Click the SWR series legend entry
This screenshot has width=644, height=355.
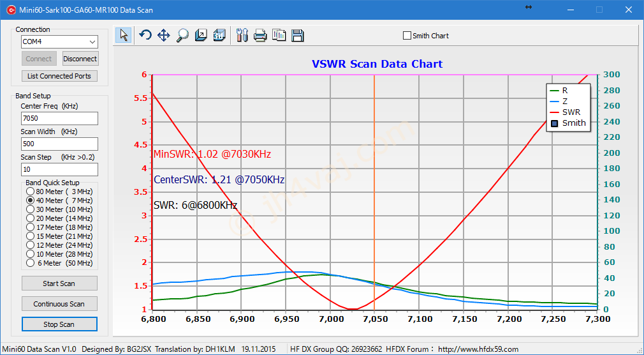pyautogui.click(x=564, y=112)
